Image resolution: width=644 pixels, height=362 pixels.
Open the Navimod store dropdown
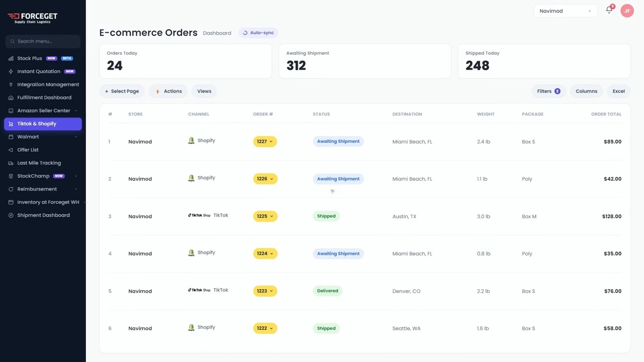click(x=566, y=11)
